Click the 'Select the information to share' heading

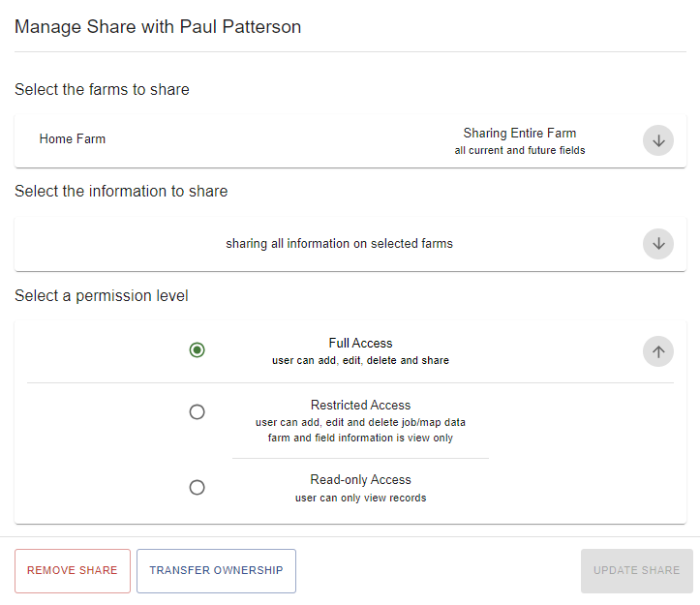(121, 191)
